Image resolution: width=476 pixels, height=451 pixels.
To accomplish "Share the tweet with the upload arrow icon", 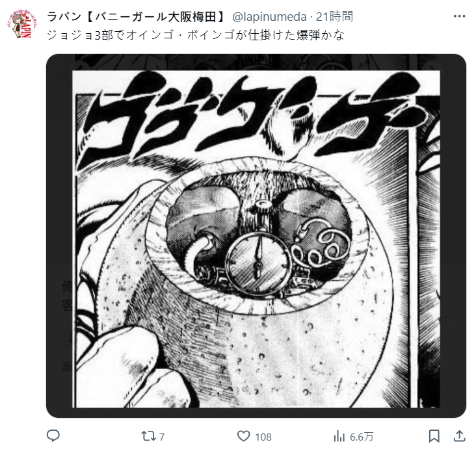I will [460, 436].
